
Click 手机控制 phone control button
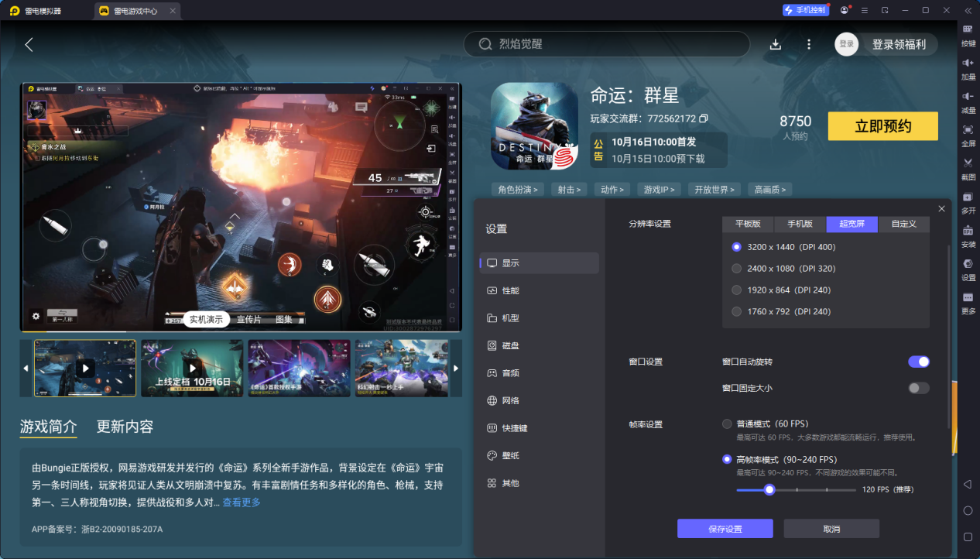(804, 10)
